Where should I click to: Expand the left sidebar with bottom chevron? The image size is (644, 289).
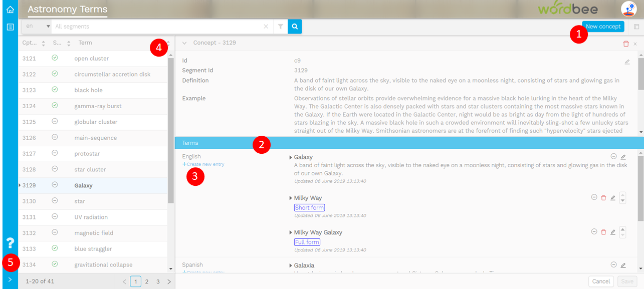10,280
